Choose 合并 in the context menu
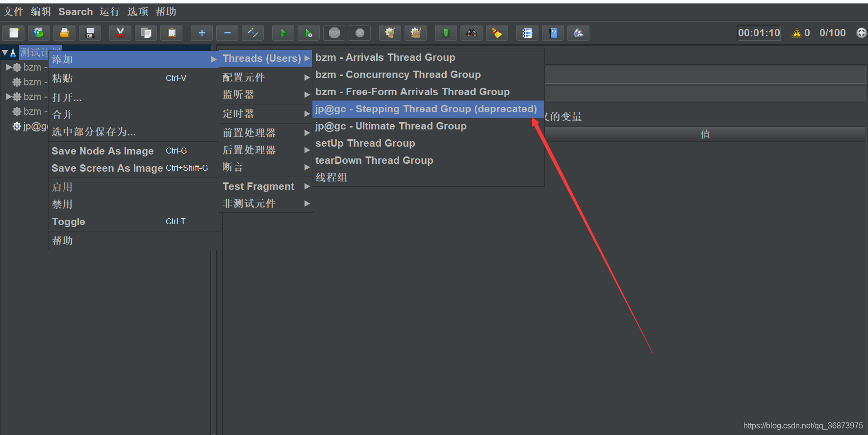Viewport: 868px width, 435px height. pyautogui.click(x=134, y=114)
